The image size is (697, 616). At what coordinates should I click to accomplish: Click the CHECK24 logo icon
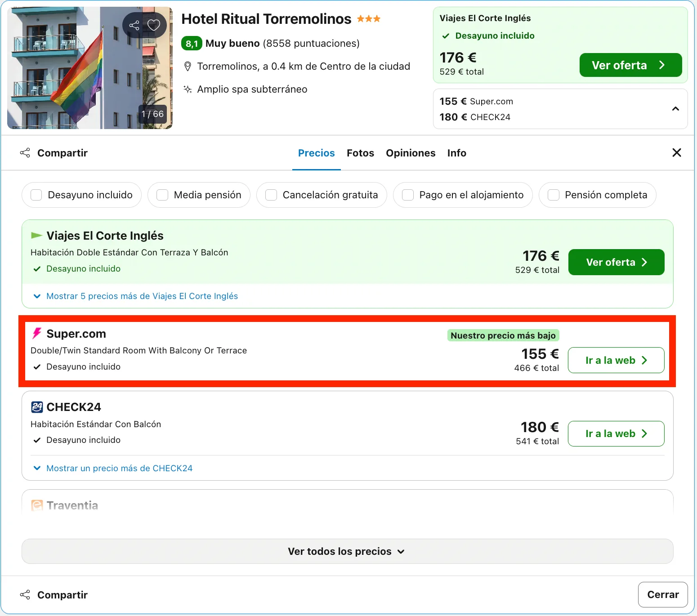click(37, 407)
